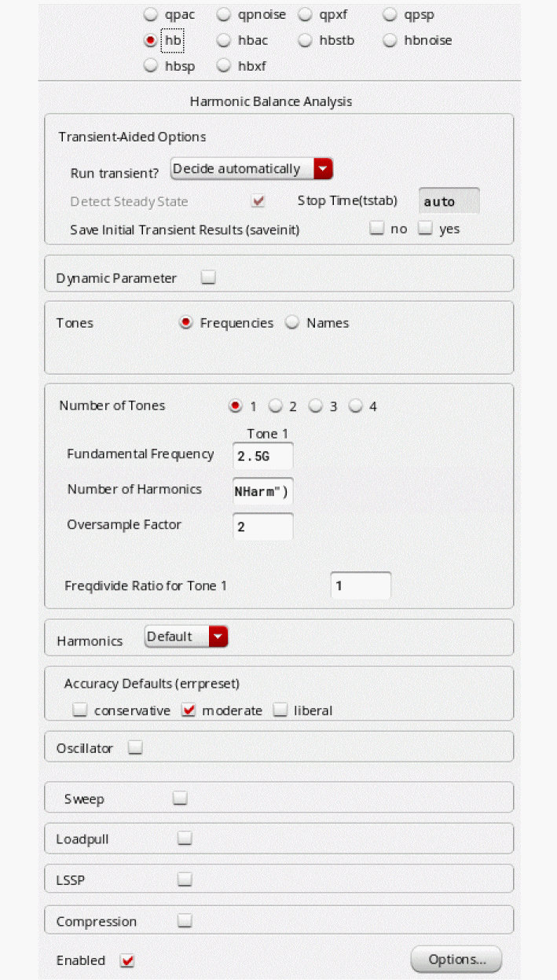Select Names for Tones

click(292, 323)
